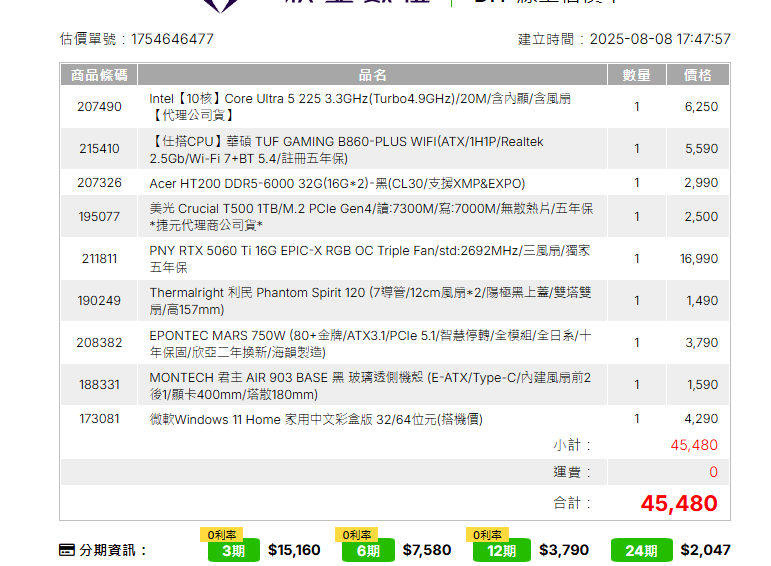Click the 0利率 tag above 12期
Image resolution: width=771 pixels, height=566 pixels.
tap(487, 535)
